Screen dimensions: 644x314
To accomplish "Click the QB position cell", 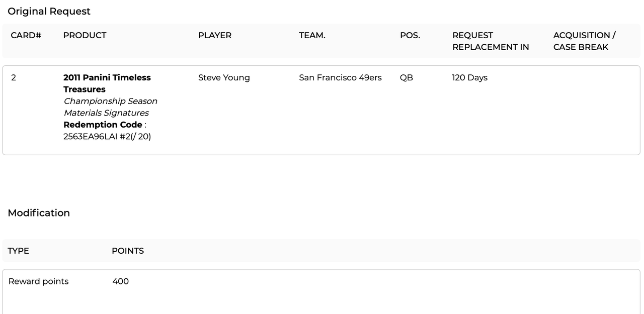I will click(407, 78).
